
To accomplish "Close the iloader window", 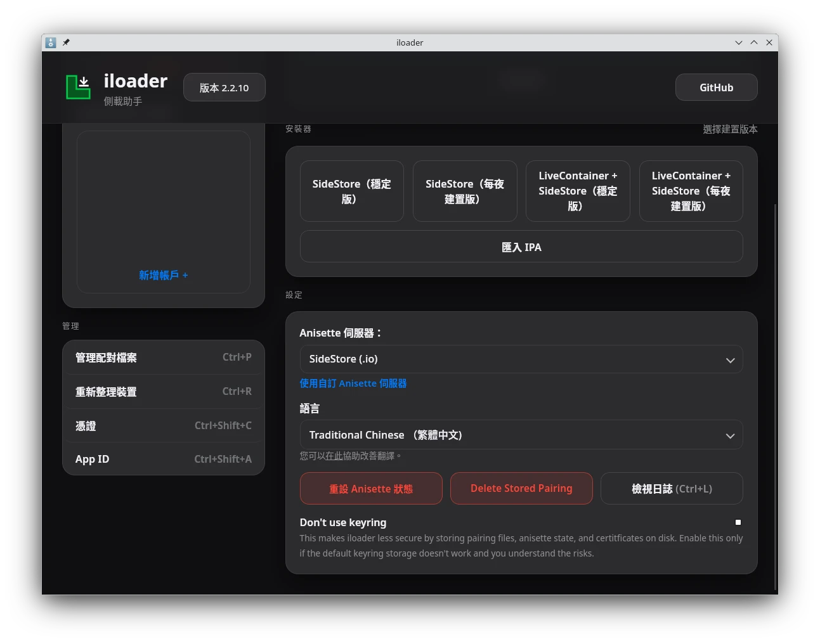I will [769, 42].
